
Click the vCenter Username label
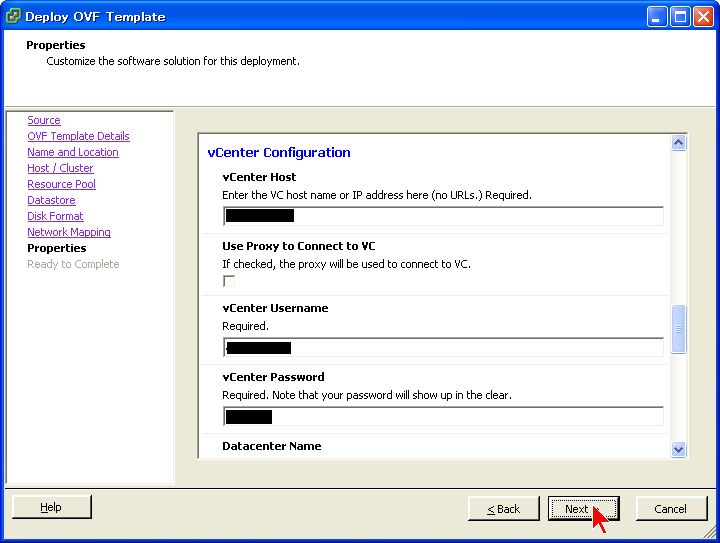[x=275, y=308]
